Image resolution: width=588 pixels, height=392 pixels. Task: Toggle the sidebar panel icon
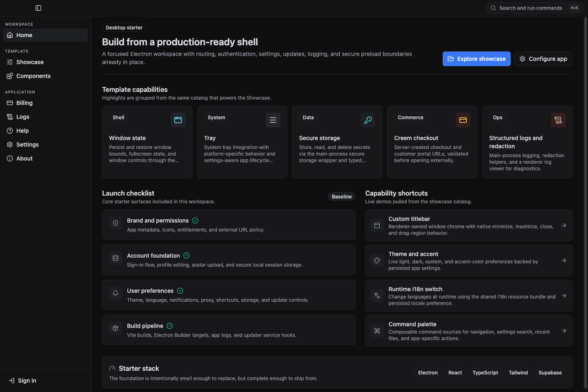38,8
